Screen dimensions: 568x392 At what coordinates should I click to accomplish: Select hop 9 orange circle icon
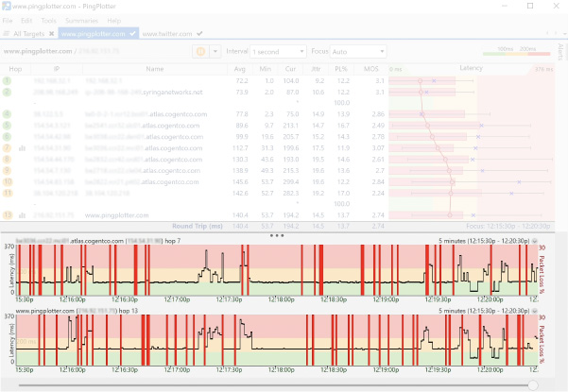(x=7, y=170)
